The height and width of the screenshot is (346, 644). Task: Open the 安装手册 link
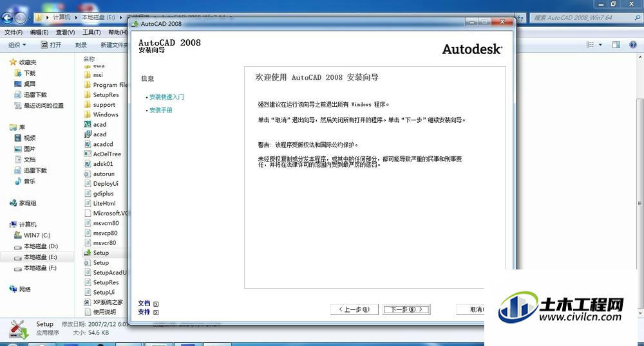click(160, 110)
